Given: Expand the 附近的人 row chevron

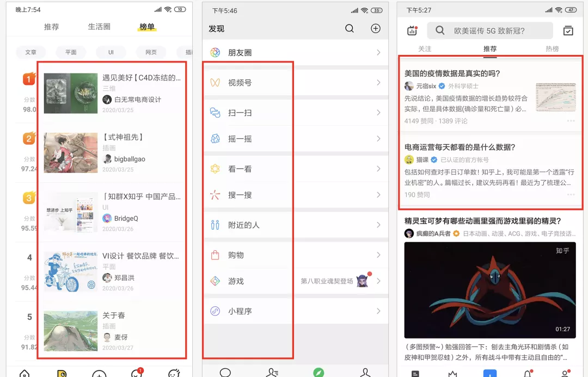Looking at the screenshot, I should point(378,225).
